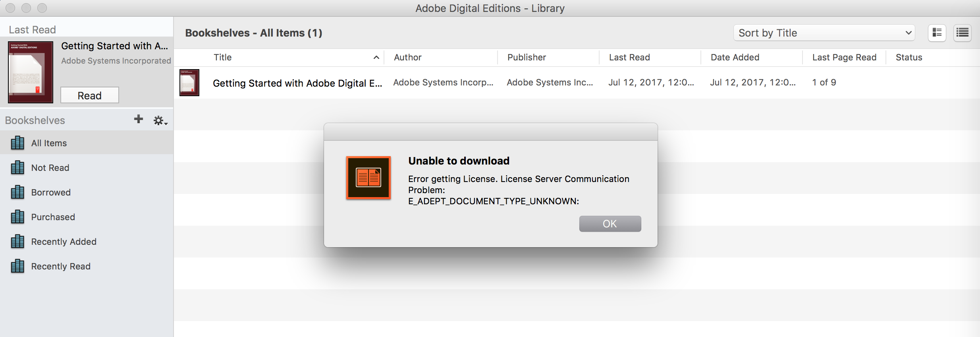
Task: Click the Read button for last read book
Action: tap(90, 95)
